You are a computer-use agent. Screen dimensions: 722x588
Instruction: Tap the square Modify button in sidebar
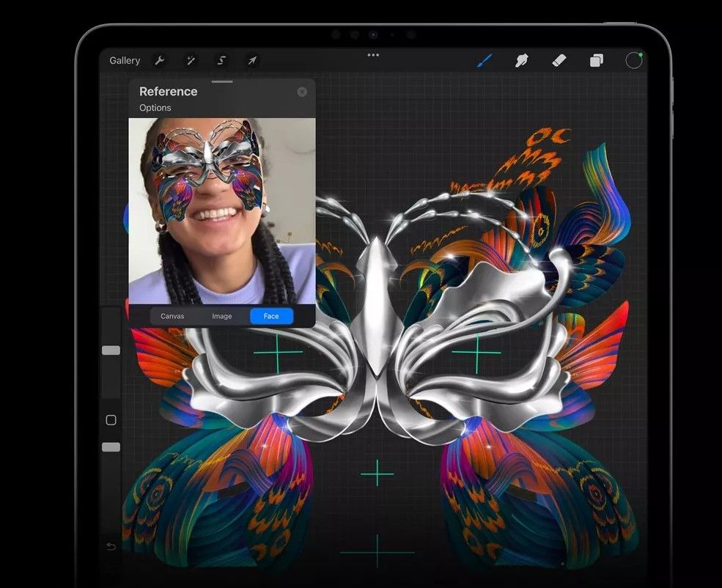tap(111, 420)
